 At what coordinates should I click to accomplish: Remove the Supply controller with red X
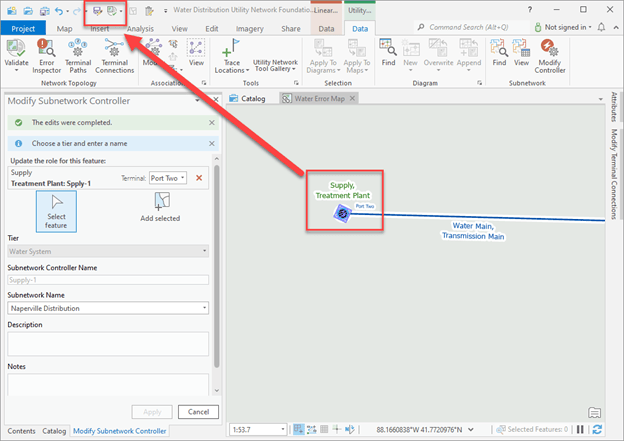point(199,178)
